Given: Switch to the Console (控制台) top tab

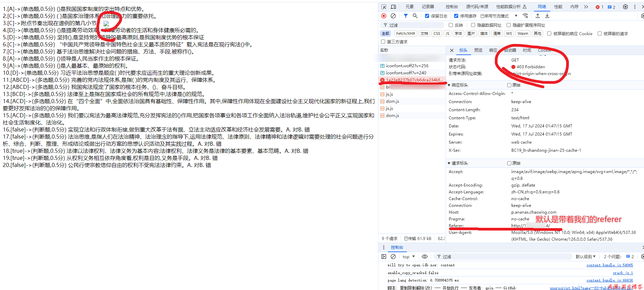Looking at the screenshot, I should (x=452, y=7).
